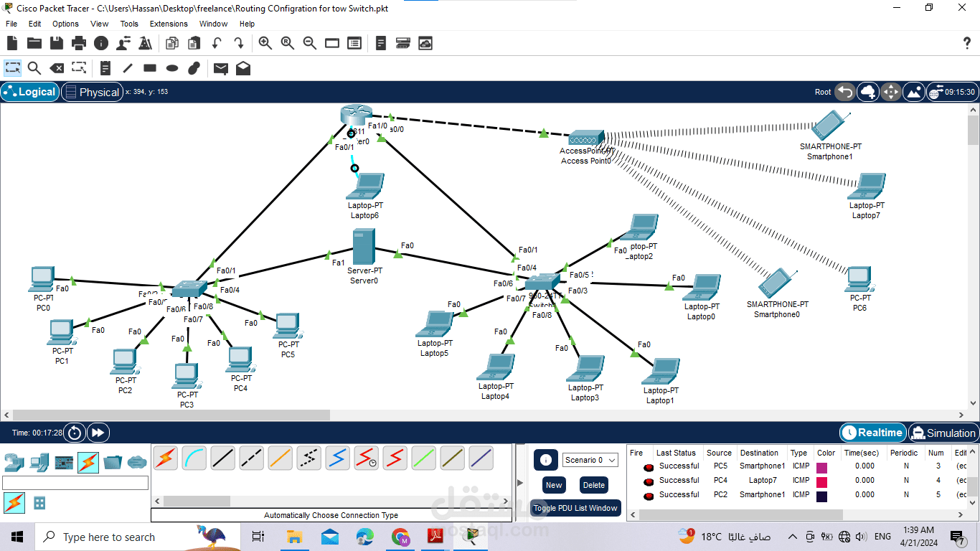Screen dimensions: 980x551
Task: Open the Extensions menu
Action: [169, 24]
